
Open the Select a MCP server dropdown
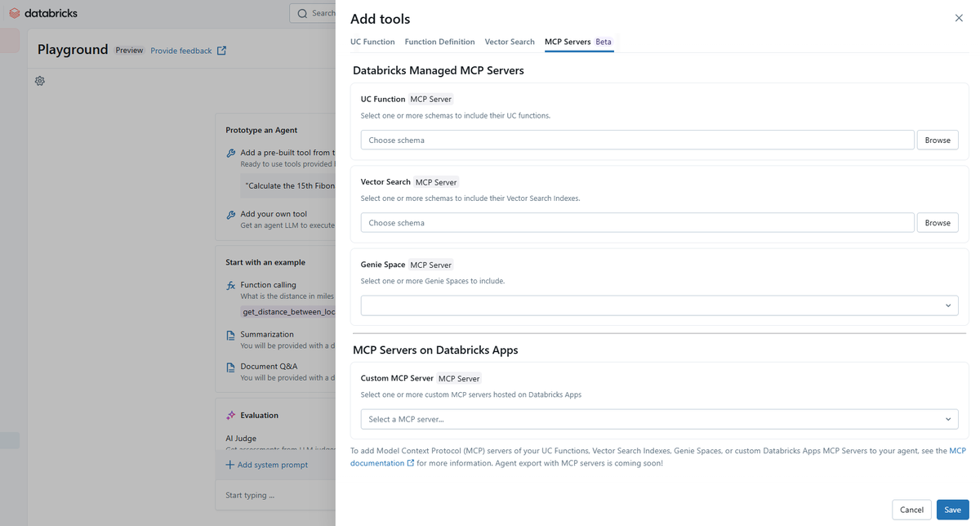click(x=659, y=419)
